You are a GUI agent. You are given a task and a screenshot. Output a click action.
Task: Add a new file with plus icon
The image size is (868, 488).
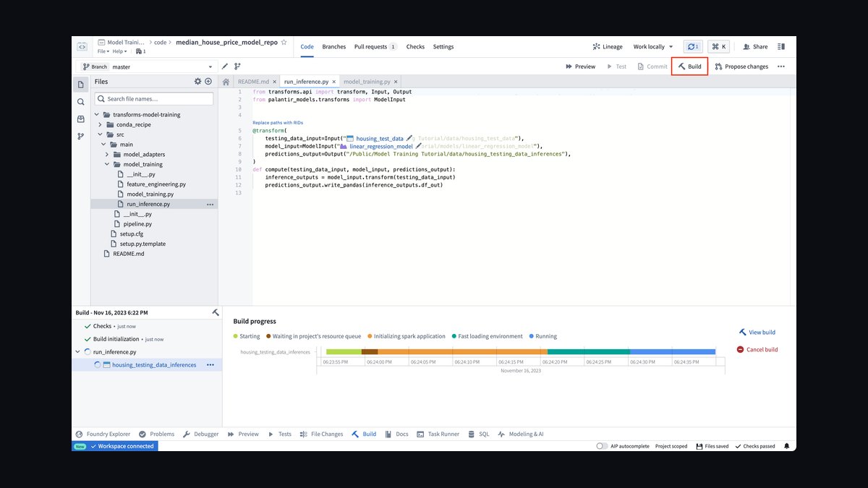pos(208,82)
